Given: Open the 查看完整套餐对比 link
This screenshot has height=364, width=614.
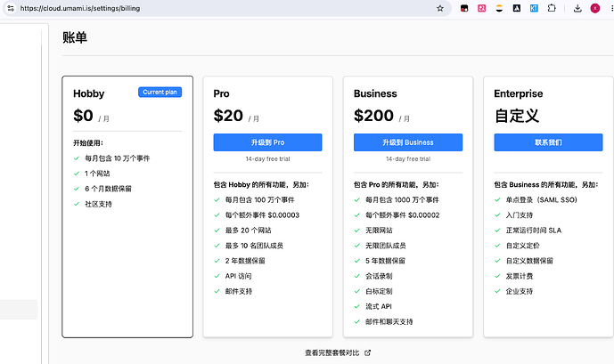Looking at the screenshot, I should (x=332, y=352).
